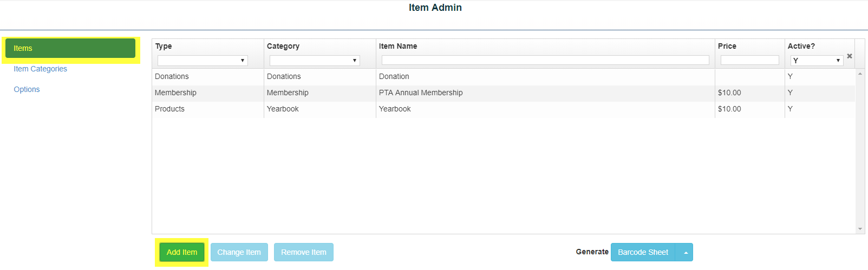The height and width of the screenshot is (270, 868).
Task: Open Options in sidebar
Action: [27, 89]
